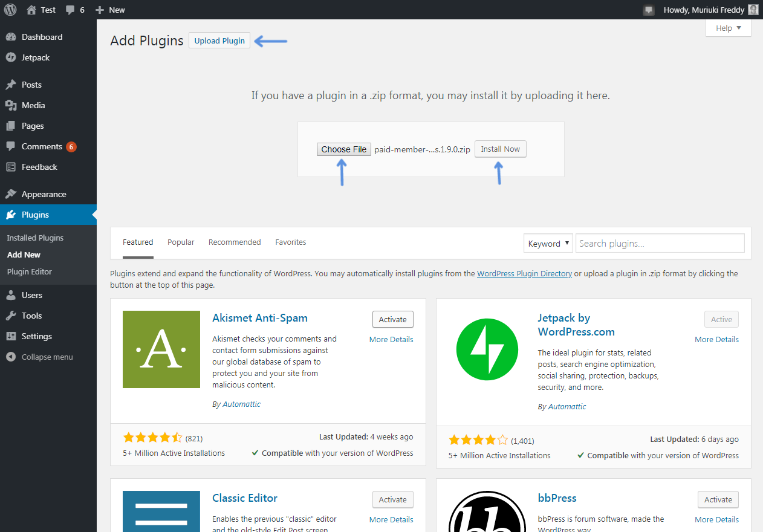Open More Details for Jetpack
Viewport: 763px width, 532px height.
(x=716, y=339)
